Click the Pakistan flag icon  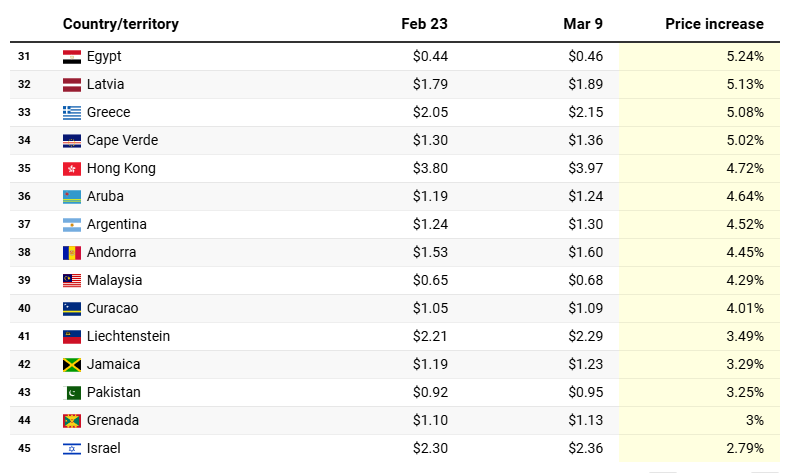72,392
